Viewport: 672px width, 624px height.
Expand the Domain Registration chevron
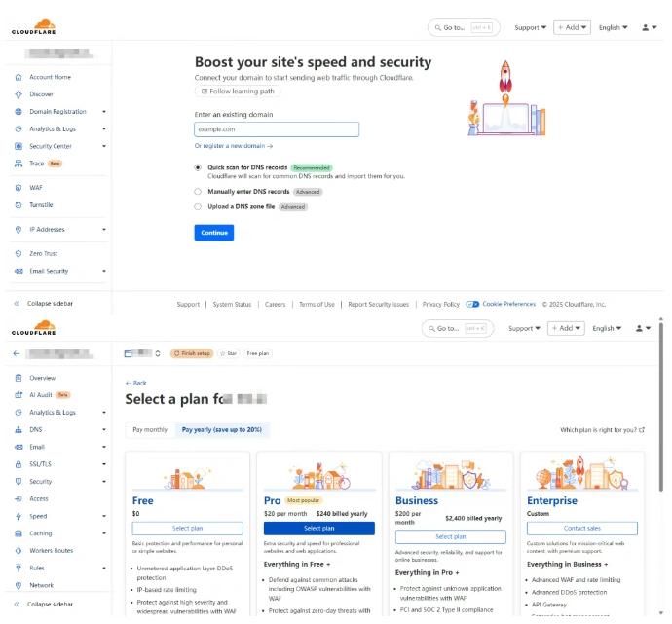pyautogui.click(x=104, y=112)
